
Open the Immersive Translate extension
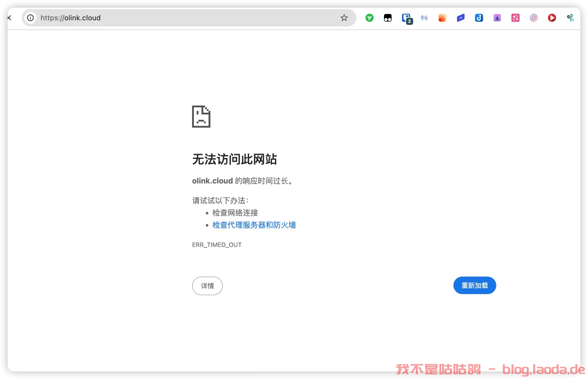pyautogui.click(x=515, y=18)
